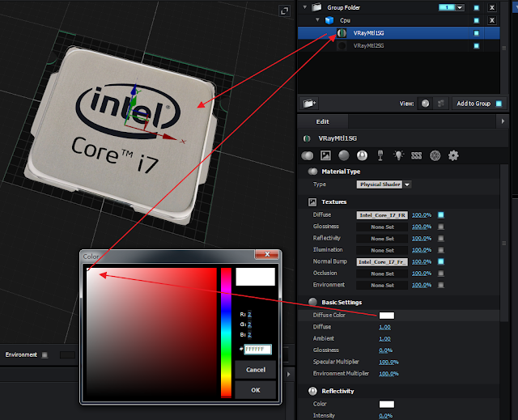The height and width of the screenshot is (420, 518).
Task: Toggle the Environment checkbox below the viewport
Action: 45,354
